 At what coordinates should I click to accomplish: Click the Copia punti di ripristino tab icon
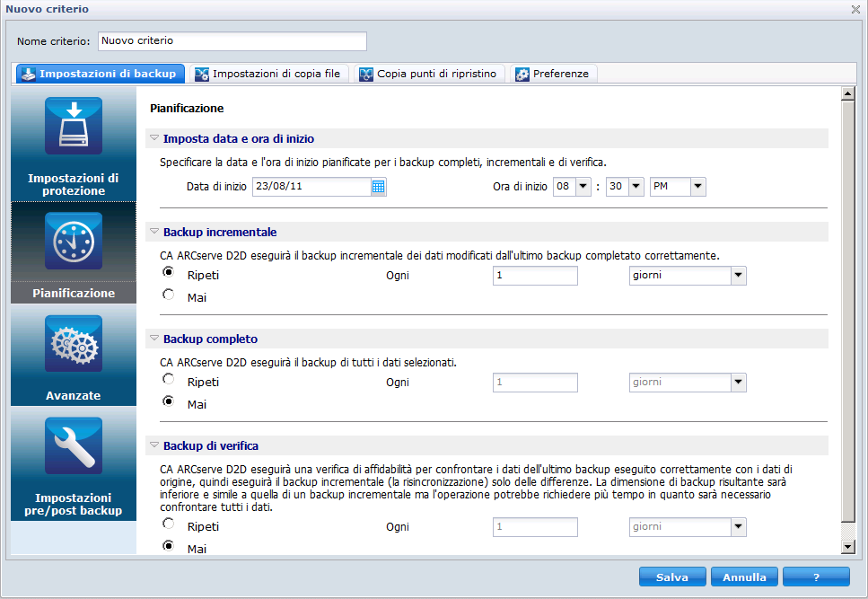point(366,75)
